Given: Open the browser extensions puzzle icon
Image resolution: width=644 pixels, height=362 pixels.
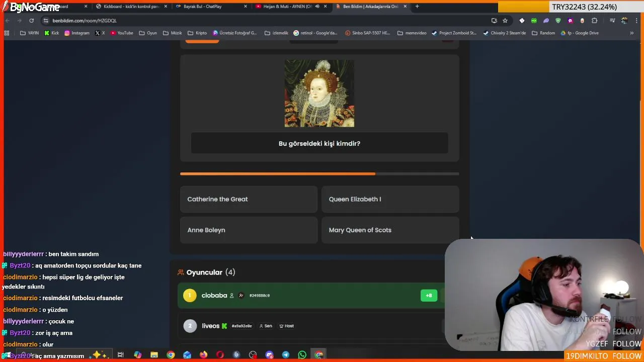Looking at the screenshot, I should pos(595,21).
